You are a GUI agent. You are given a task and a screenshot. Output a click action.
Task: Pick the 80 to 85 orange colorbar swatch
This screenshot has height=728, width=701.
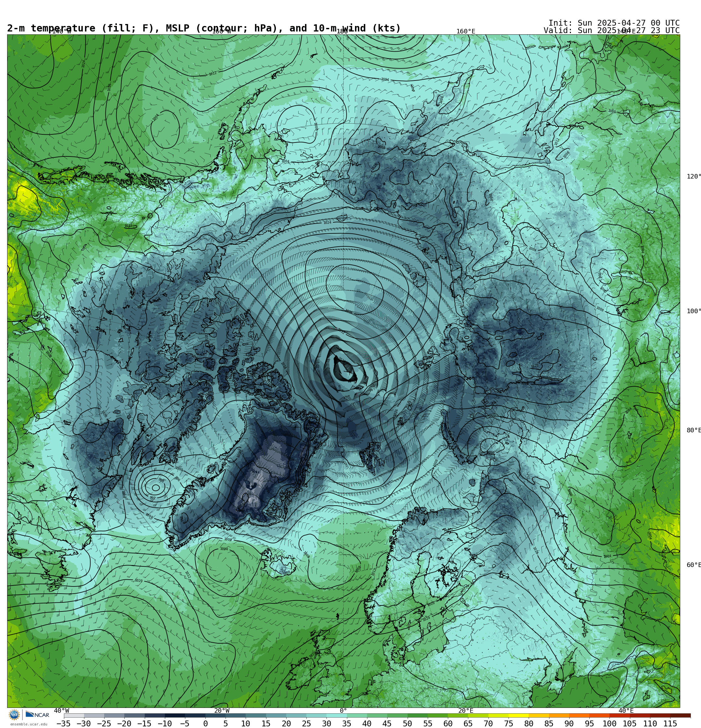pyautogui.click(x=539, y=715)
